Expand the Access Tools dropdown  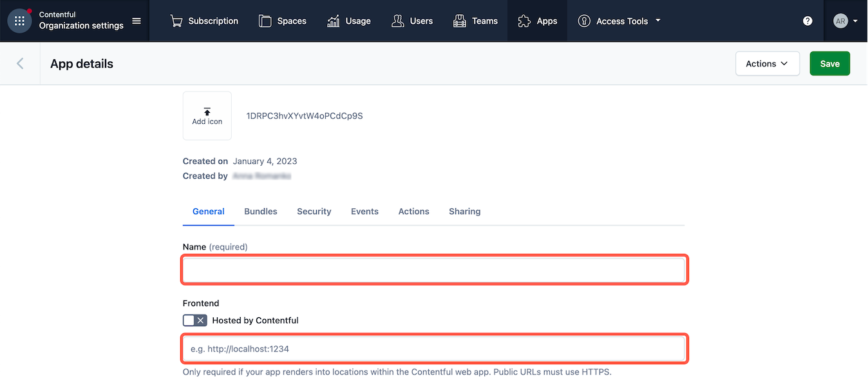click(x=620, y=21)
